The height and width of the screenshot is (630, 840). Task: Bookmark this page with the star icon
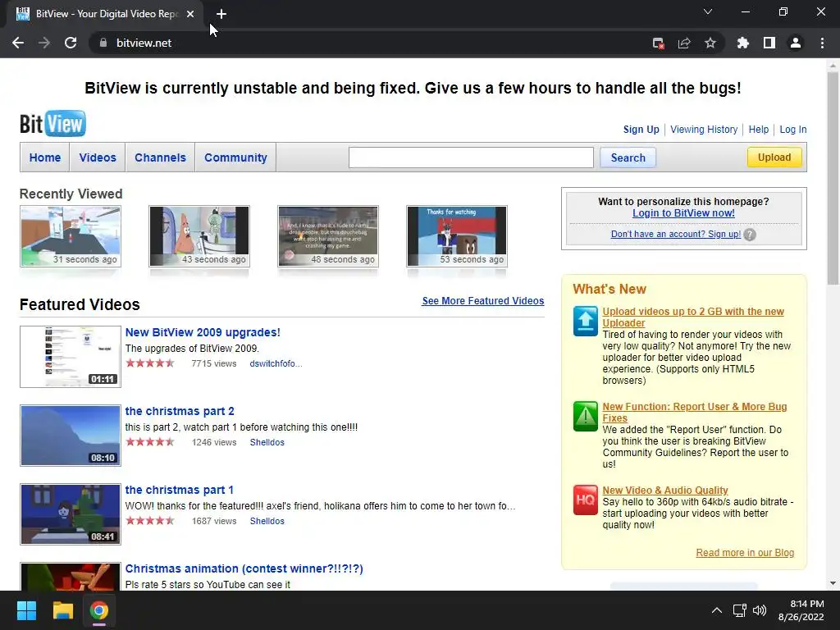(710, 43)
